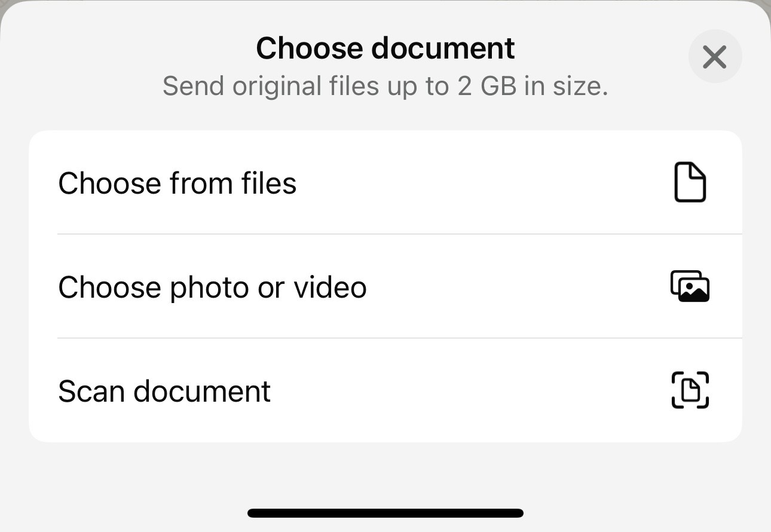The height and width of the screenshot is (532, 771).
Task: Click the blank gray area beneath the options list
Action: 385,472
